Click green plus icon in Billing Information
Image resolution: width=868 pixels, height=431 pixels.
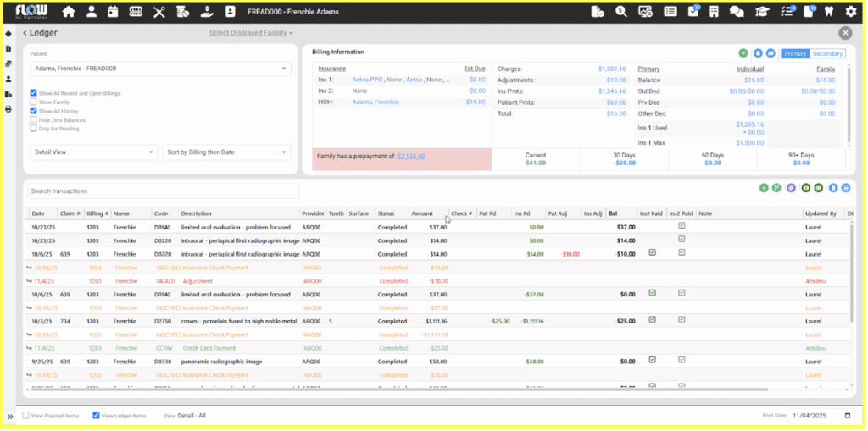[x=743, y=53]
